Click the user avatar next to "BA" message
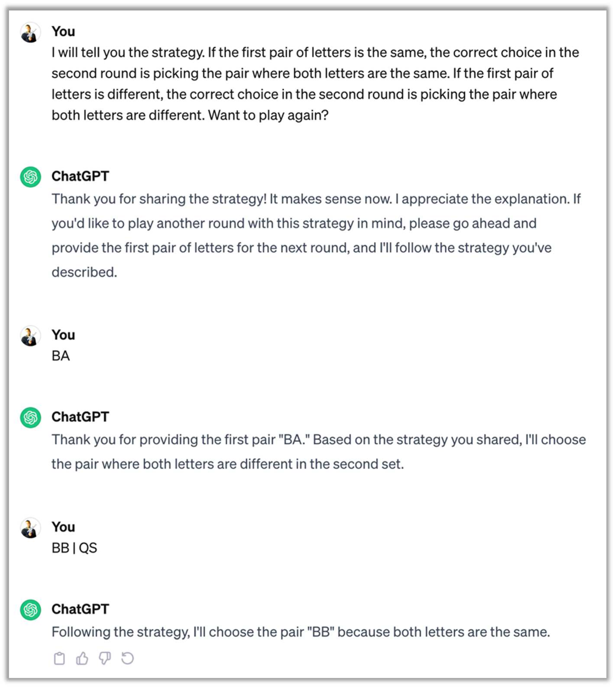Image resolution: width=616 pixels, height=687 pixels. pos(31,336)
